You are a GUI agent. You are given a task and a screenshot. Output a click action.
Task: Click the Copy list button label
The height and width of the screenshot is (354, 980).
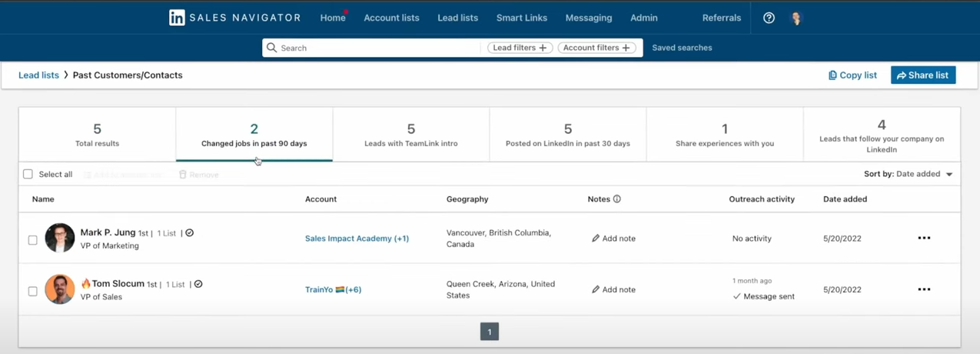click(859, 75)
